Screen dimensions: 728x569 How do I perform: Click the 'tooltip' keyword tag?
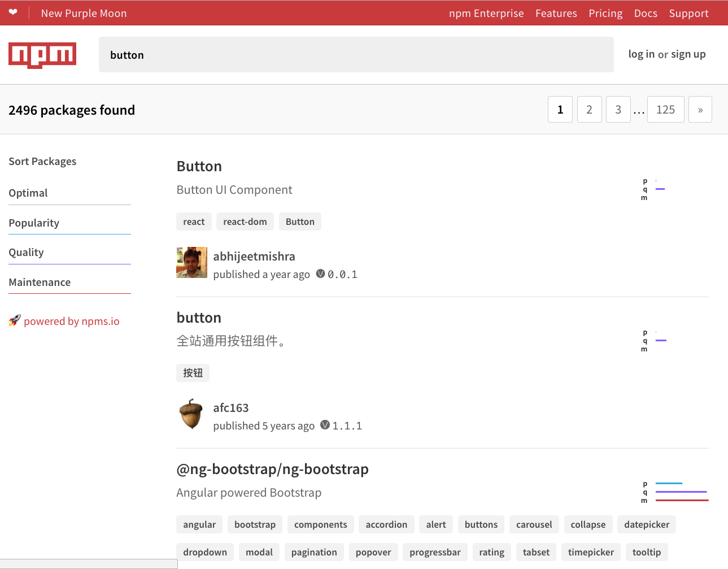click(x=647, y=552)
